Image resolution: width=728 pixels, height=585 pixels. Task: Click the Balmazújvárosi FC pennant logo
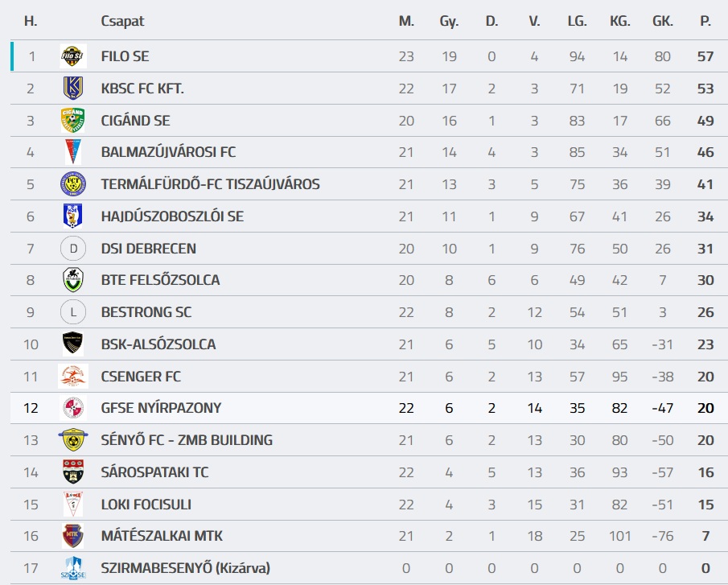tap(73, 152)
